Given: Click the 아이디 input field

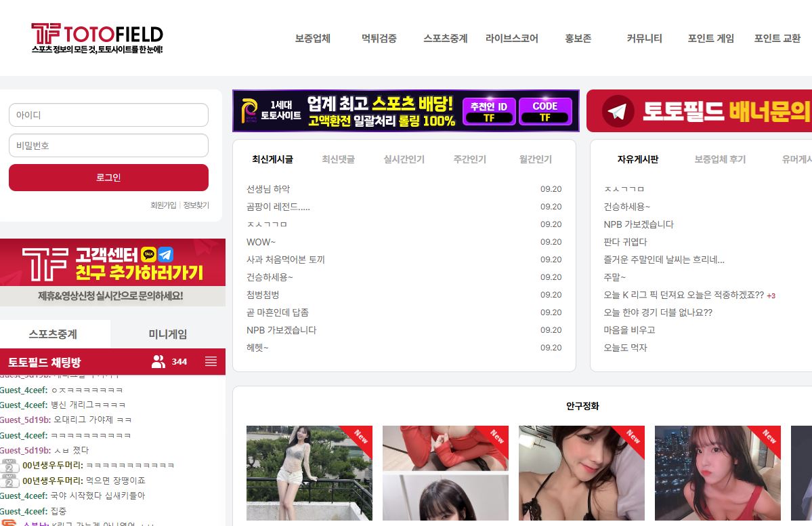Looking at the screenshot, I should [x=108, y=115].
